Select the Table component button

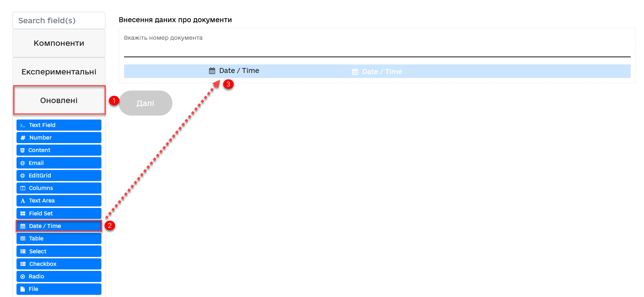point(59,239)
